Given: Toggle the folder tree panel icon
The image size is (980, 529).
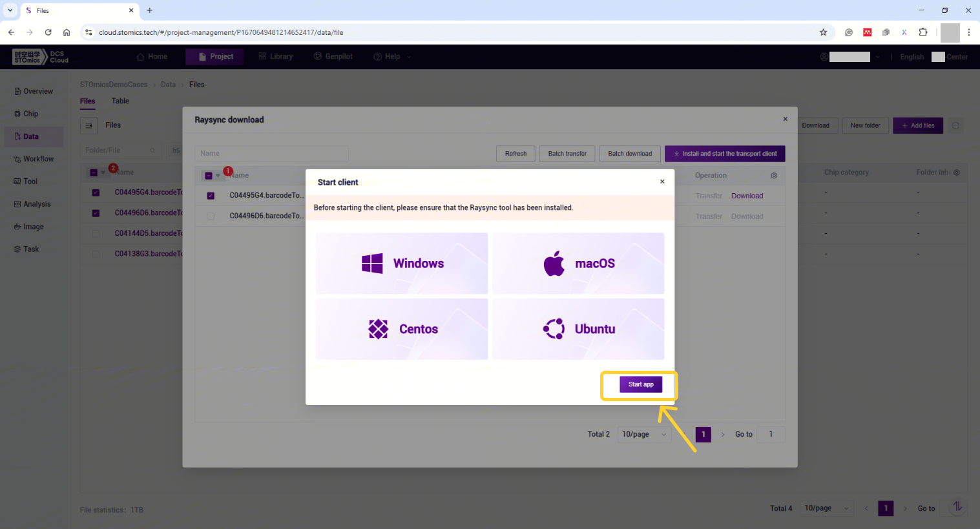Looking at the screenshot, I should click(x=89, y=125).
